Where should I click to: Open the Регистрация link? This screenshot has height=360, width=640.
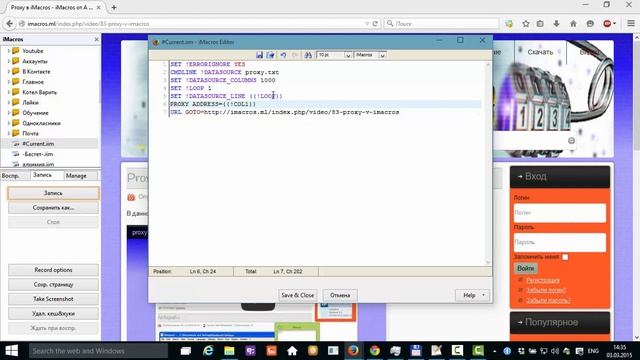point(543,280)
